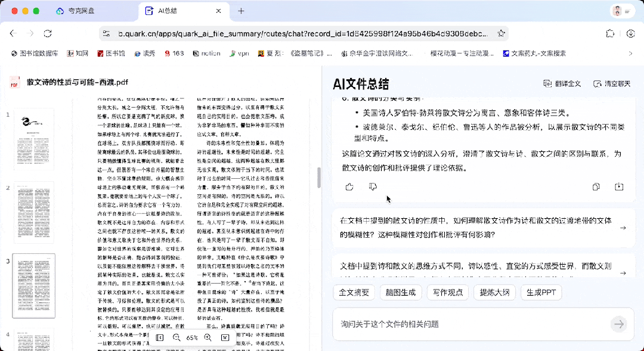Copy the AI summary text
Image resolution: width=644 pixels, height=351 pixels.
(x=596, y=187)
